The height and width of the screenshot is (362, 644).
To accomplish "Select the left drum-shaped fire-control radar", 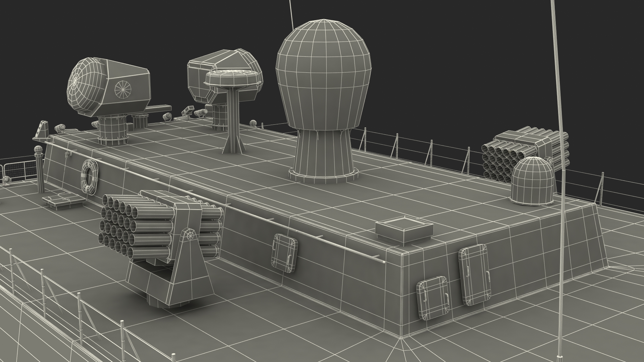I will click(109, 101).
